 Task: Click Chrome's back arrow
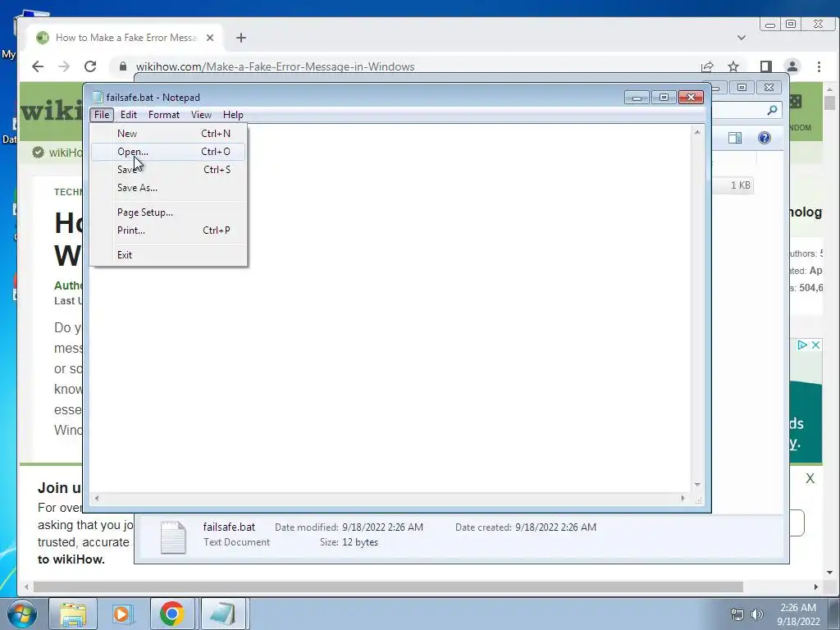coord(38,66)
